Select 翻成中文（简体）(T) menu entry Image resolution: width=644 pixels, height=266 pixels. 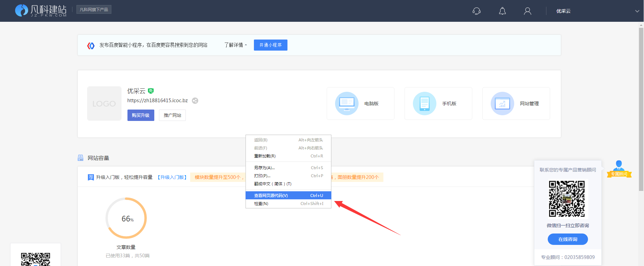[288, 184]
